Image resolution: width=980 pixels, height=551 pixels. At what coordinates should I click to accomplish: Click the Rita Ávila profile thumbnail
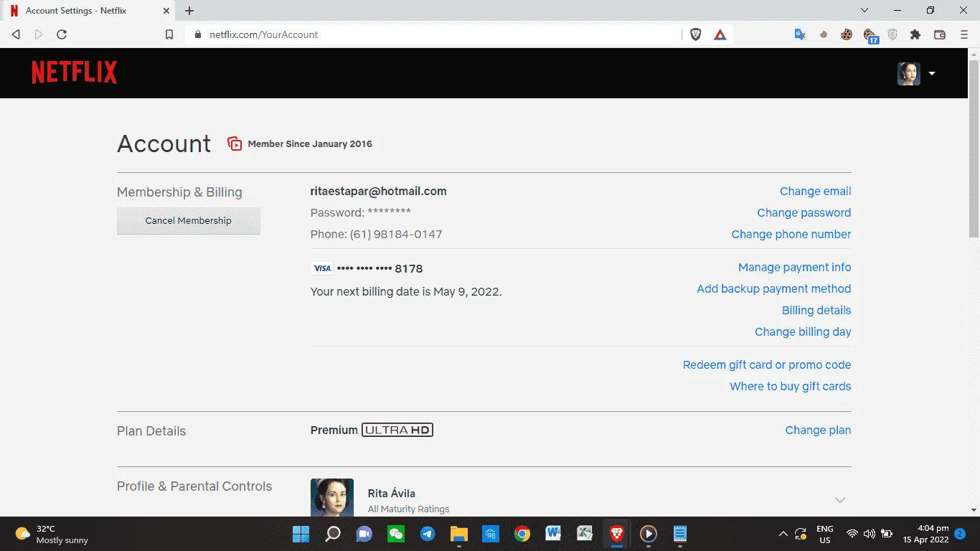tap(332, 497)
